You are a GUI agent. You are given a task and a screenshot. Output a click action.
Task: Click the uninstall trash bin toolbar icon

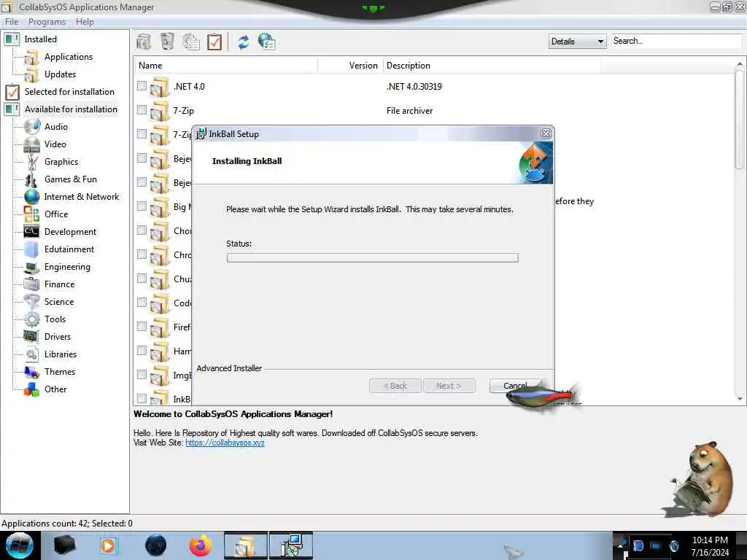point(167,42)
